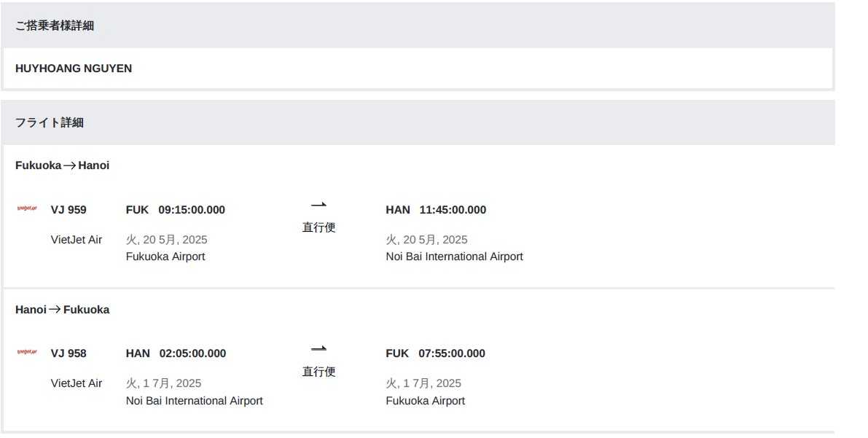Screen dimensions: 868x438
Task: Click the HAN 02:05 departure time
Action: click(x=176, y=353)
